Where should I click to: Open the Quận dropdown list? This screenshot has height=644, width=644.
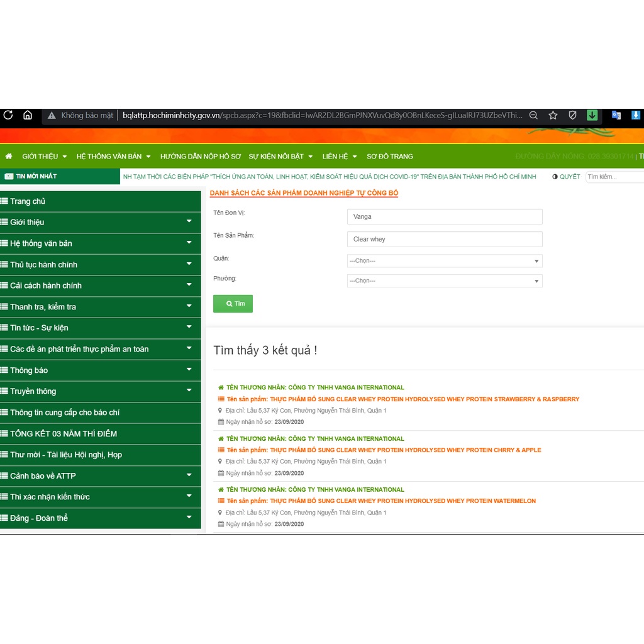(444, 261)
